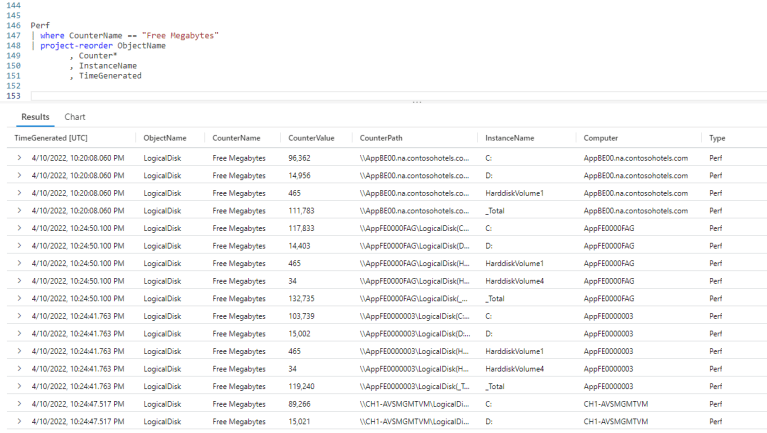Click the timestamp cell in the 15,021 row
The height and width of the screenshot is (433, 767).
(78, 421)
